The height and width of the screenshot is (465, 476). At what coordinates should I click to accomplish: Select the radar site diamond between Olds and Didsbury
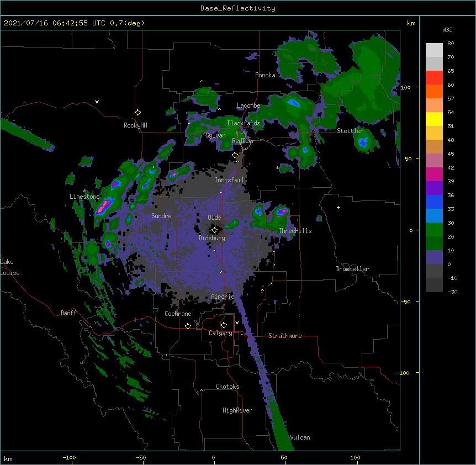pos(214,230)
